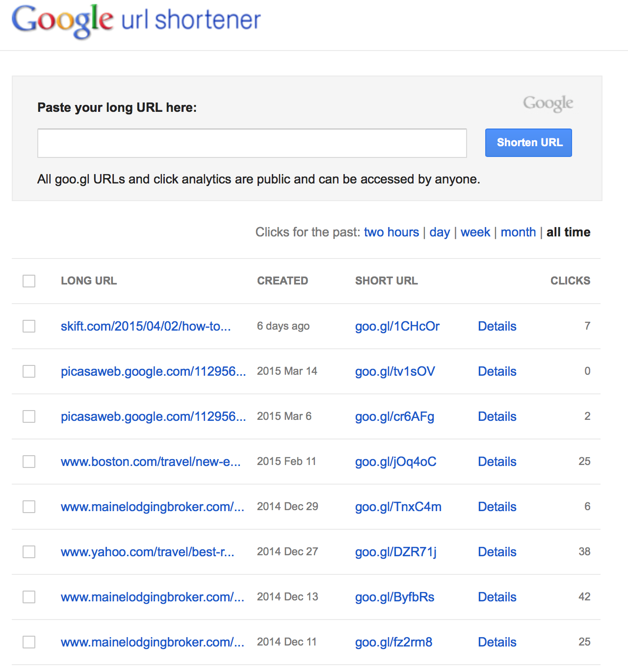Viewport: 628px width, 672px height.
Task: Click the CREATED column header
Action: (283, 281)
